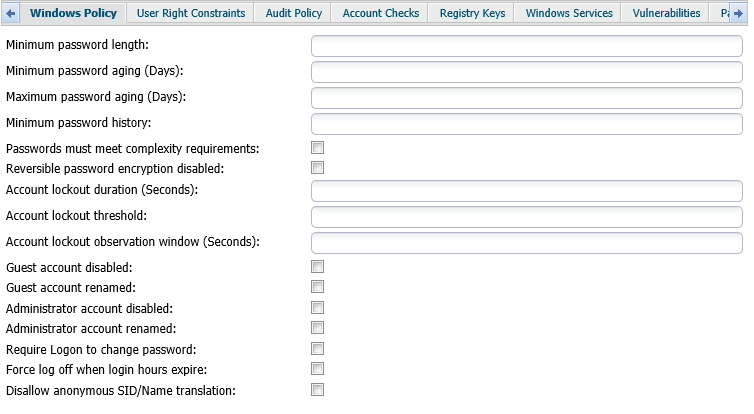754x414 pixels.
Task: Toggle the Guest account renamed checkbox
Action: pos(318,287)
